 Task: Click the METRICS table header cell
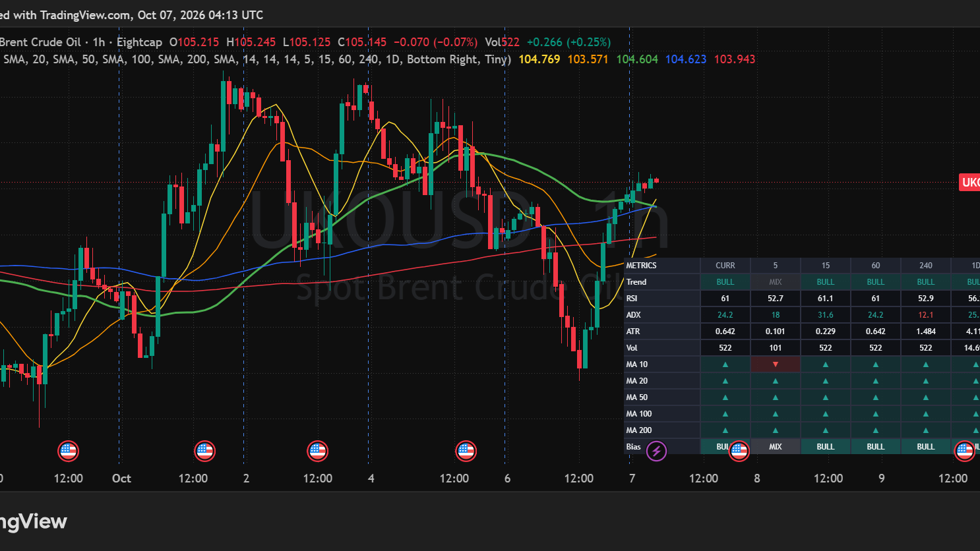point(661,266)
